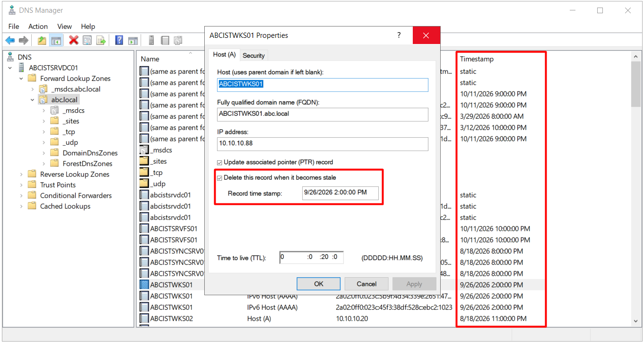Viewport: 644px width, 343px height.
Task: Click the DNS root icon in tree
Action: point(10,57)
